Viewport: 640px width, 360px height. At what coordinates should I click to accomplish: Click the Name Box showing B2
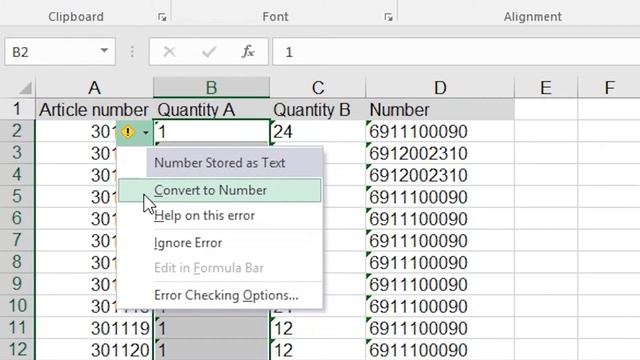point(60,52)
